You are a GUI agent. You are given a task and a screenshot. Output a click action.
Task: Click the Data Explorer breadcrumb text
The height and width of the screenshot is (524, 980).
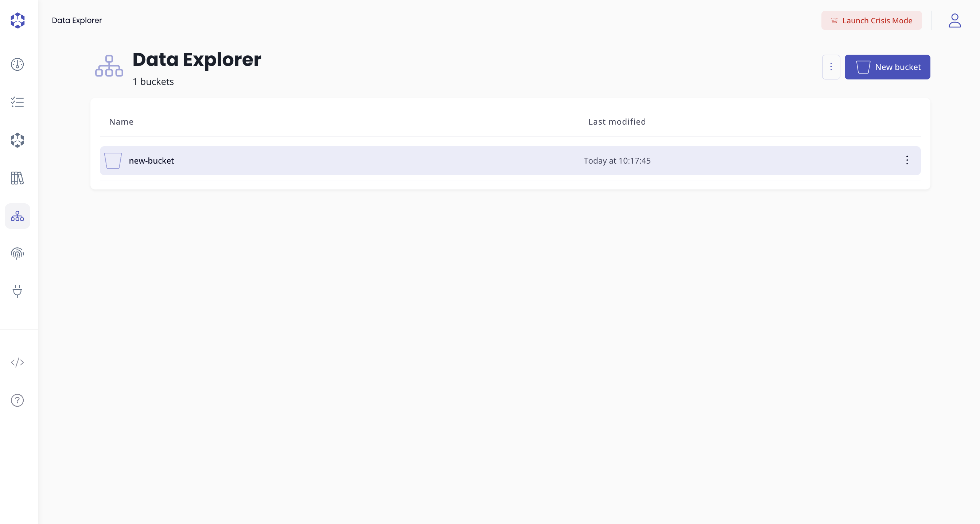77,20
